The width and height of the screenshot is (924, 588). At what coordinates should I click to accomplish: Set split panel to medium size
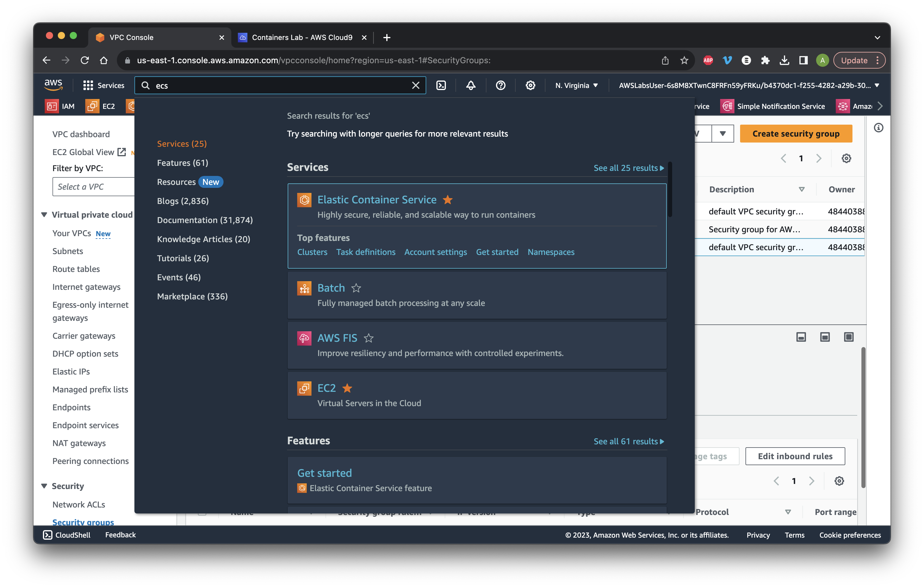coord(825,337)
